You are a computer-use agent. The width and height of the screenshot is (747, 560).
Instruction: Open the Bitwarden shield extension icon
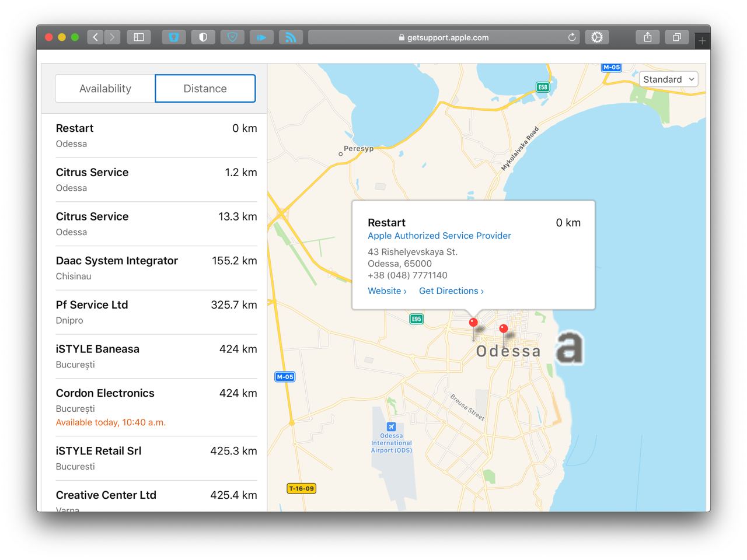point(174,37)
